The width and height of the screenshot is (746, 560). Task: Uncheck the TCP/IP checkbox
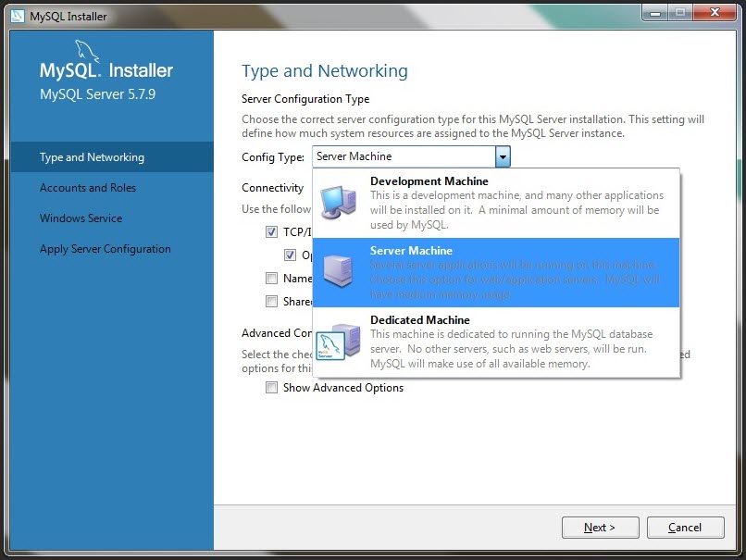coord(271,232)
